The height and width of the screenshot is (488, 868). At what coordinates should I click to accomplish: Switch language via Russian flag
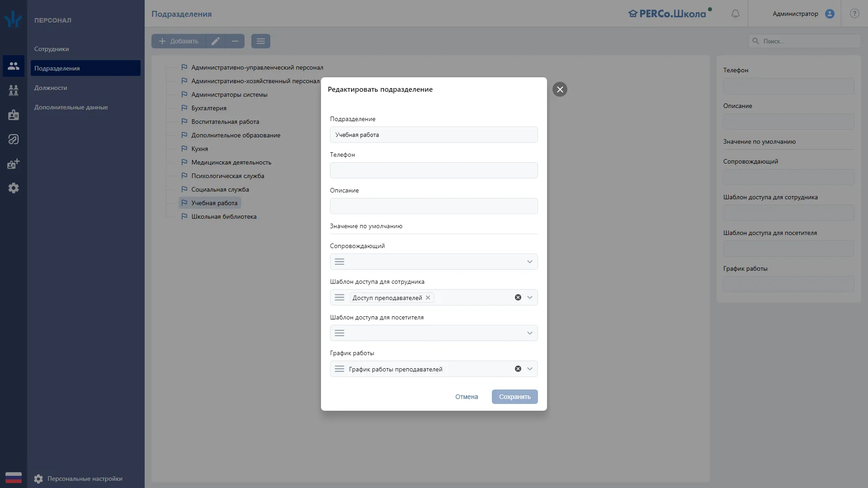click(14, 477)
